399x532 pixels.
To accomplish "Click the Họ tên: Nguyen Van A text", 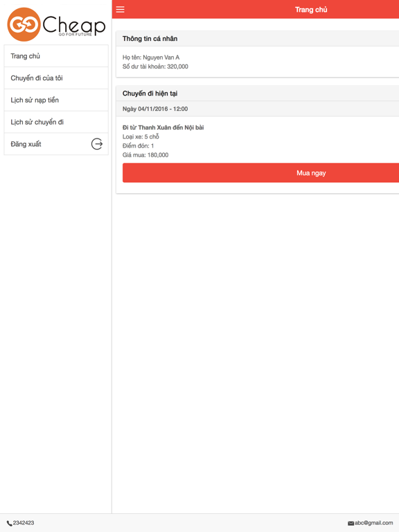I will [x=151, y=57].
